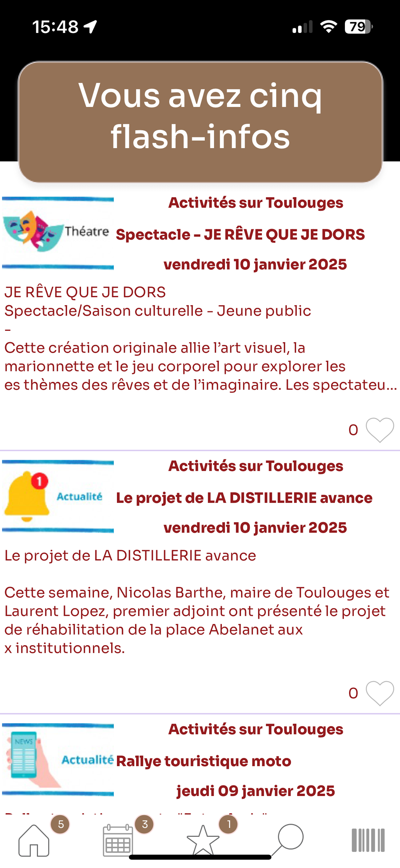The width and height of the screenshot is (400, 868).
Task: Expand the truncated spectacle description text
Action: 200,366
